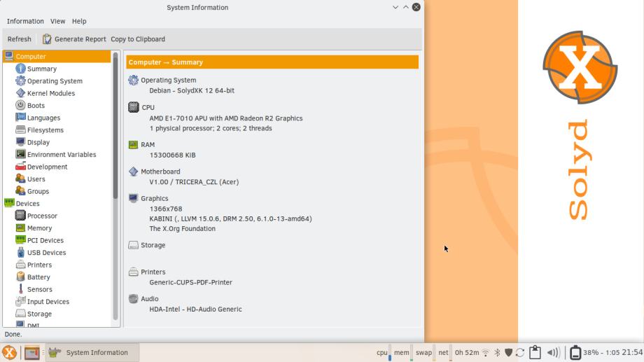
Task: Open the Wi-Fi network tray icon
Action: coord(486,353)
